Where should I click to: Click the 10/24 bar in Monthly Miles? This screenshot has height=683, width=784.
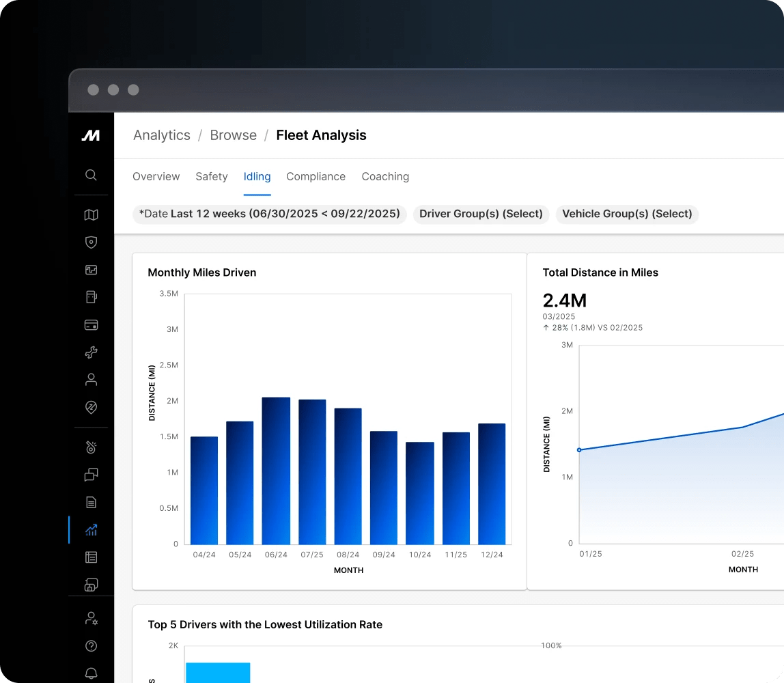click(x=419, y=494)
